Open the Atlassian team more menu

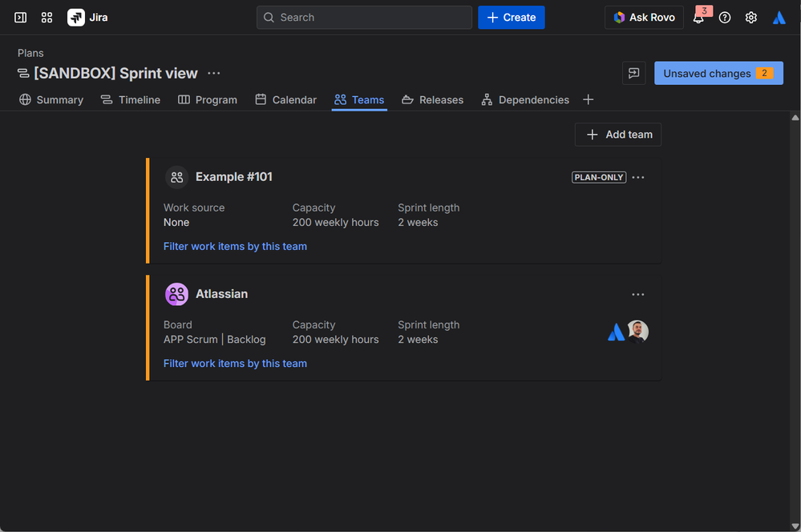(x=638, y=294)
